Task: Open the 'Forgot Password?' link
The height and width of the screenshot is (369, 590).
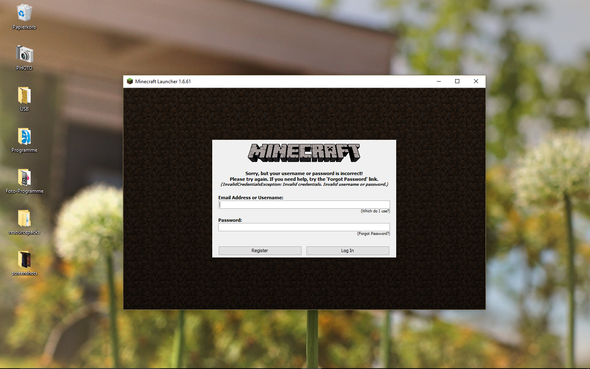Action: pos(373,234)
